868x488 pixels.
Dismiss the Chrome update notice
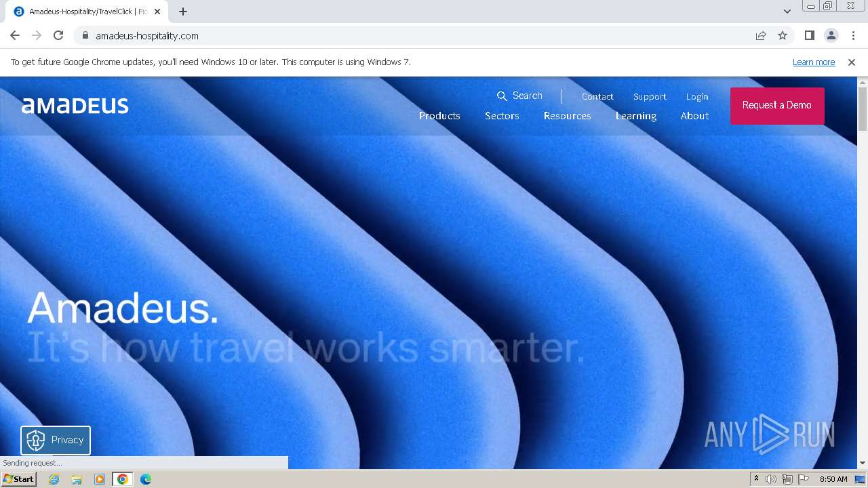click(852, 62)
